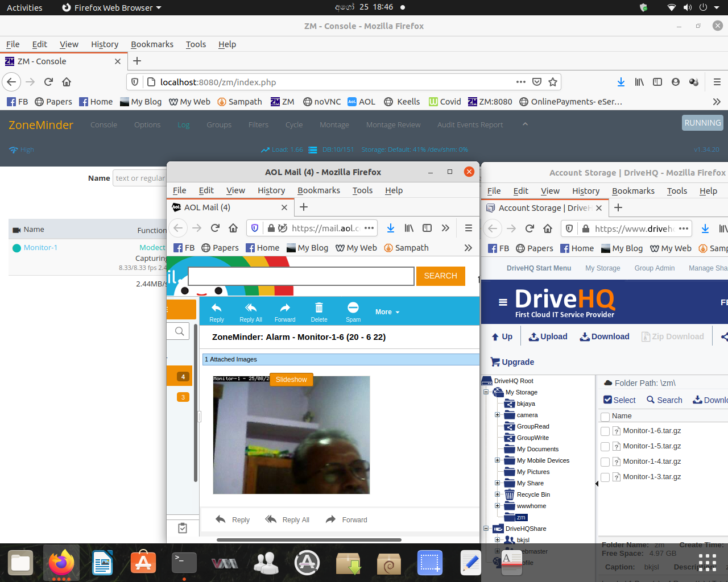Open the Monitor-1 link in ZoneMinder

click(40, 248)
